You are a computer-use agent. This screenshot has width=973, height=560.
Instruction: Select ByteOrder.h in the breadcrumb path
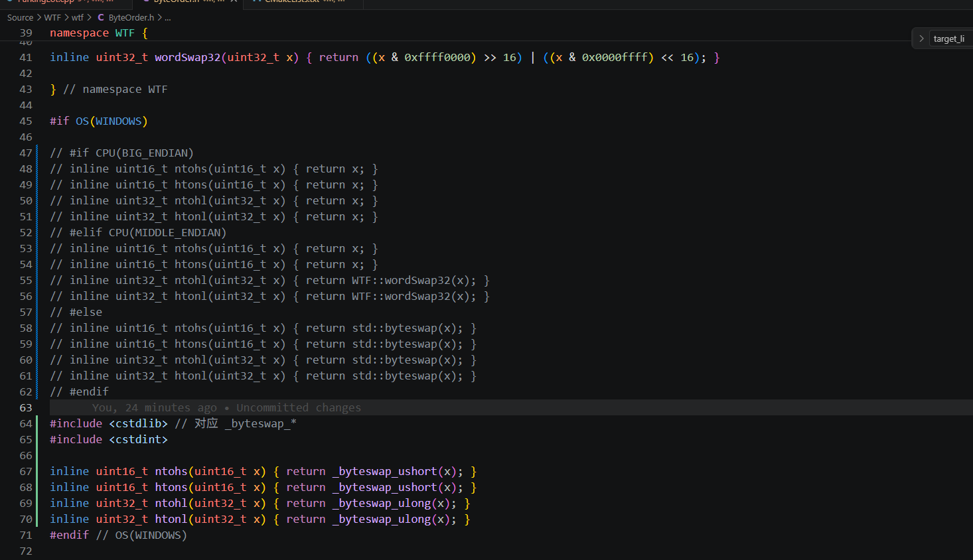[131, 18]
